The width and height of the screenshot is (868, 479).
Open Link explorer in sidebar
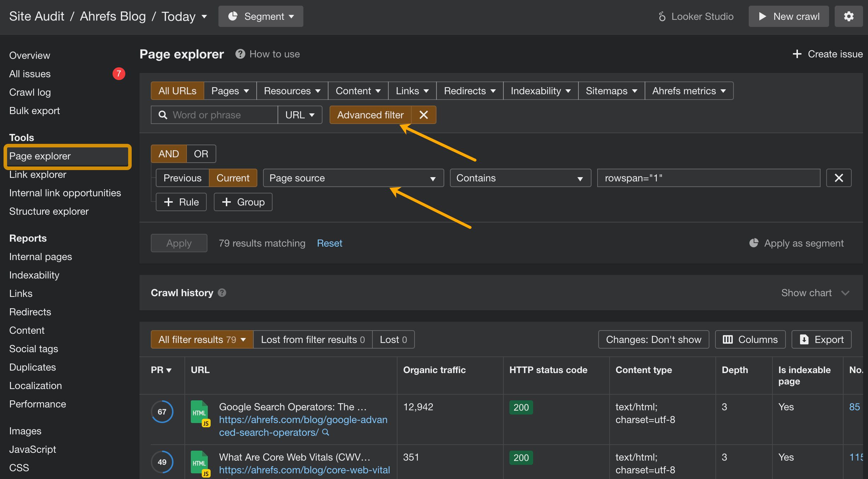[38, 174]
